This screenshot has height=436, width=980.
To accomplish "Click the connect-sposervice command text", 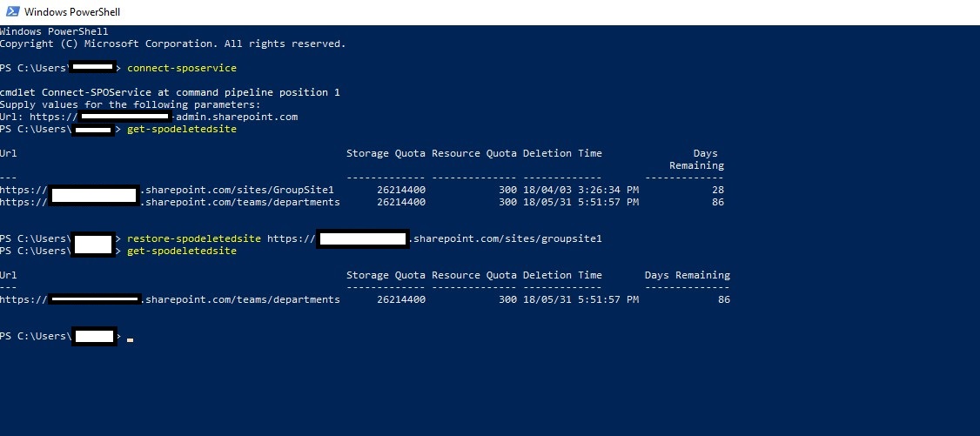I will pyautogui.click(x=182, y=68).
